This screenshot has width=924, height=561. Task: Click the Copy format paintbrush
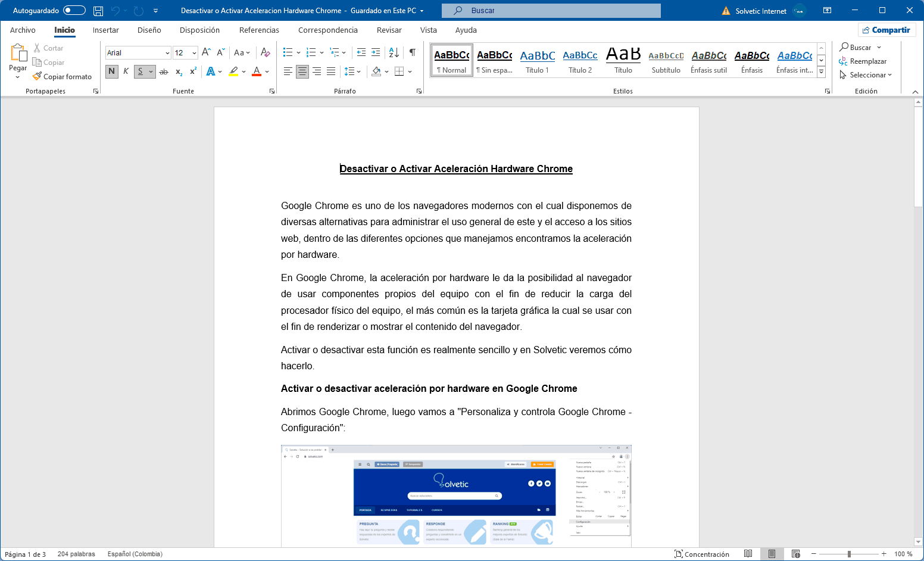[63, 77]
